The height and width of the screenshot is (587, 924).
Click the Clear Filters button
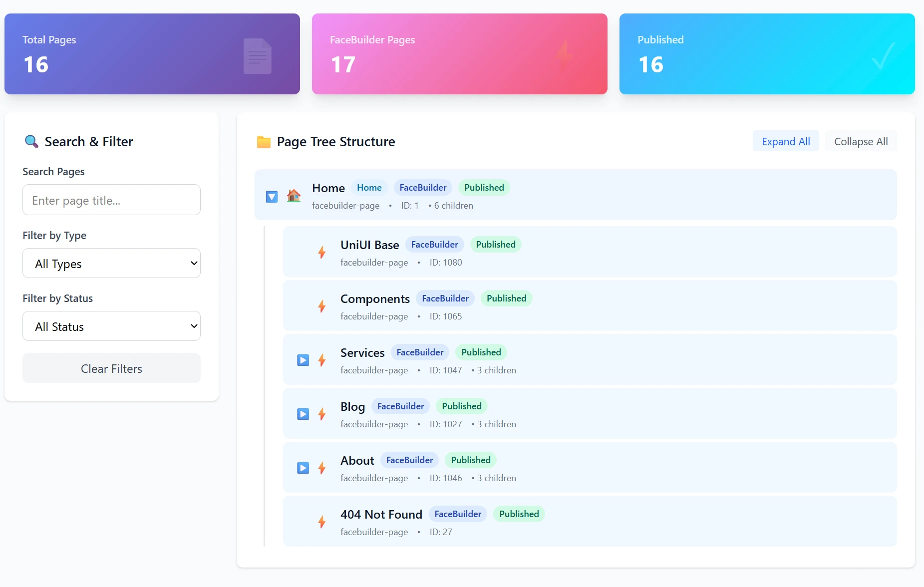pos(111,368)
